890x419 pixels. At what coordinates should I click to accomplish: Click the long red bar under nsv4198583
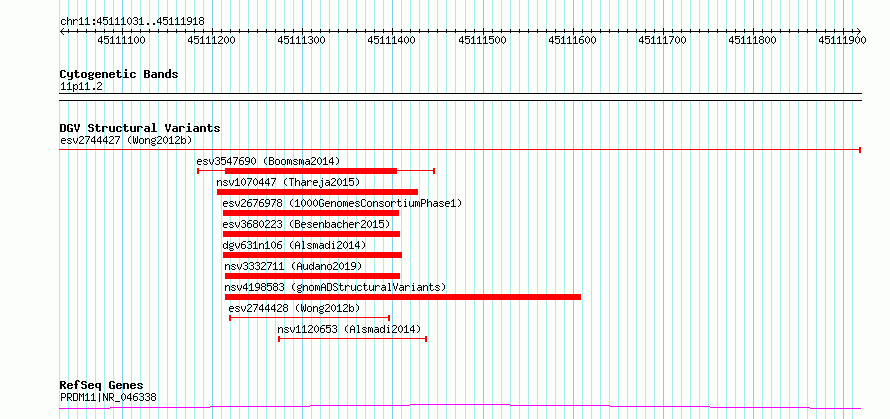403,297
